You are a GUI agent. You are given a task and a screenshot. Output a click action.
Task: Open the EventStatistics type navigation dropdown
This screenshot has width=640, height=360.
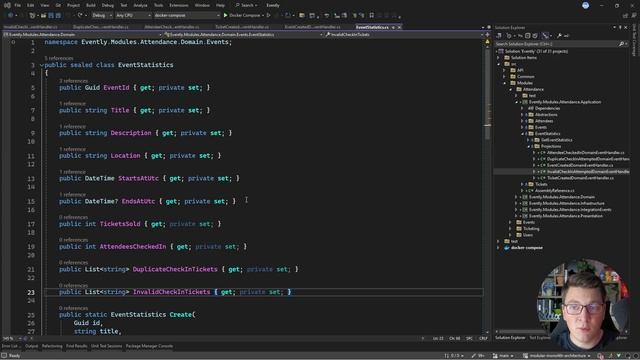243,35
